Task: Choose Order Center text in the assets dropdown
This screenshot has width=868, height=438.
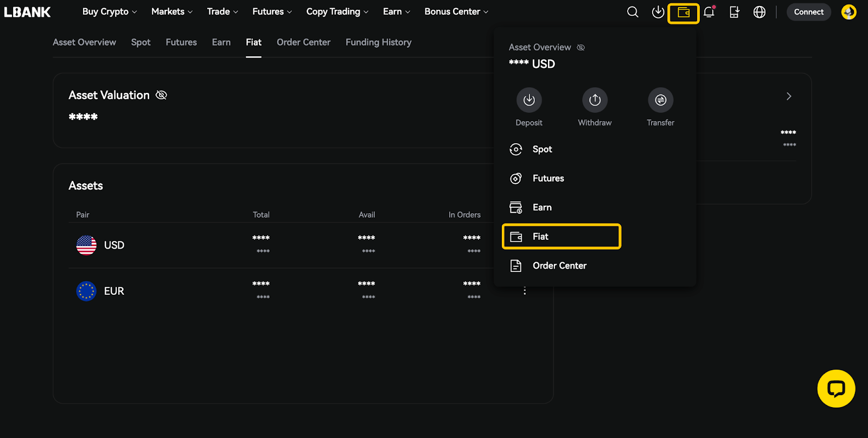Action: click(x=559, y=265)
